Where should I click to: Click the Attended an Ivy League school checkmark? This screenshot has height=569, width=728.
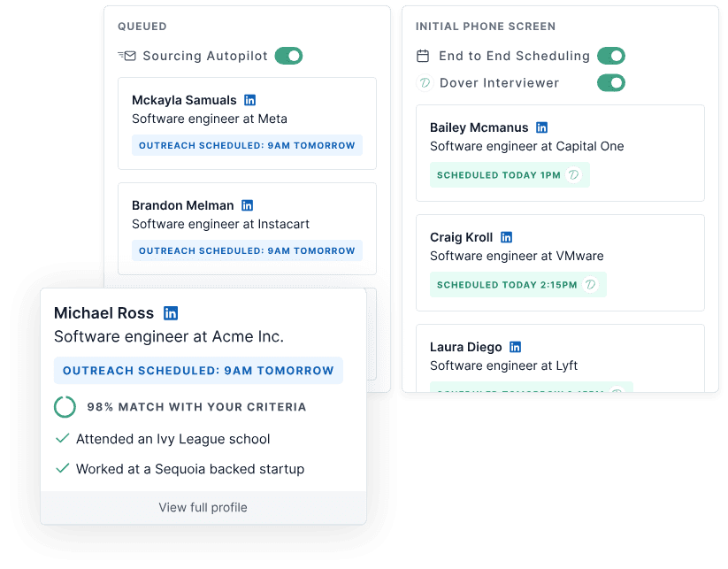coord(61,438)
